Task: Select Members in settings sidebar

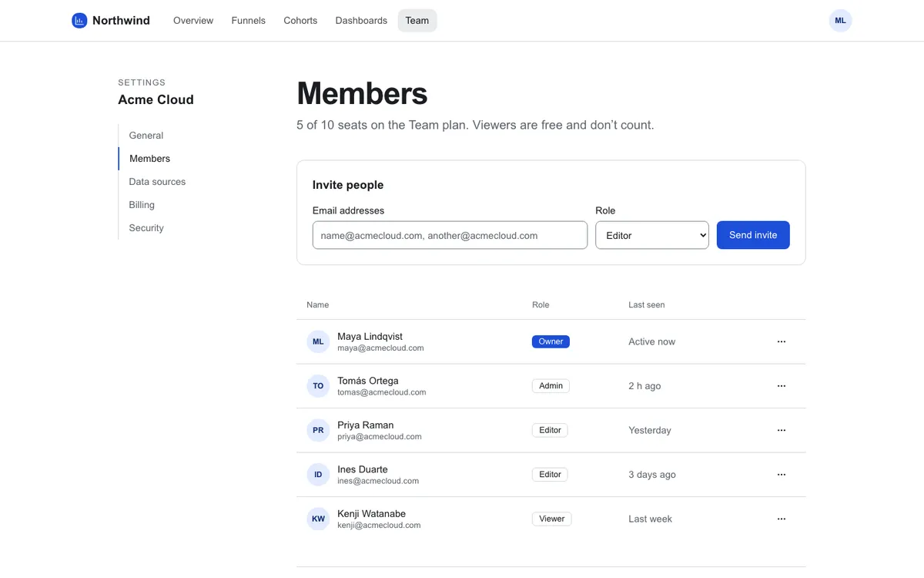Action: (x=149, y=159)
